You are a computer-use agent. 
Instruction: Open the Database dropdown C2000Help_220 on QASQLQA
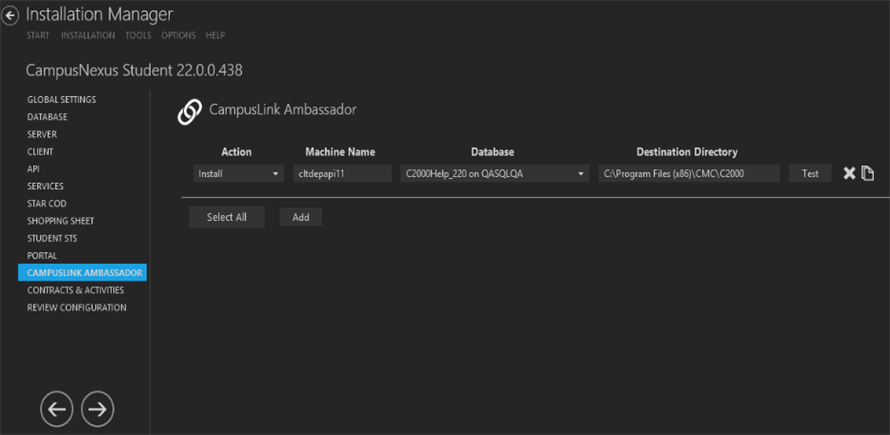click(x=494, y=174)
